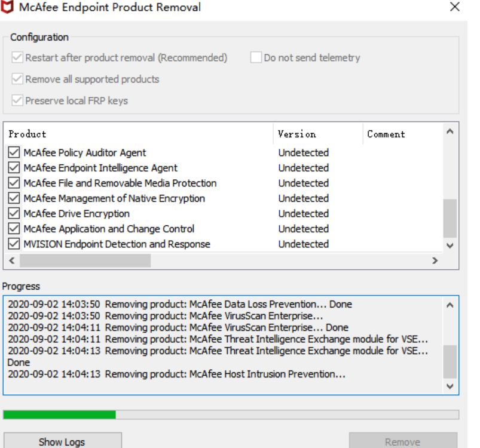Enable Do not send telemetry checkbox
The height and width of the screenshot is (448, 480).
256,57
